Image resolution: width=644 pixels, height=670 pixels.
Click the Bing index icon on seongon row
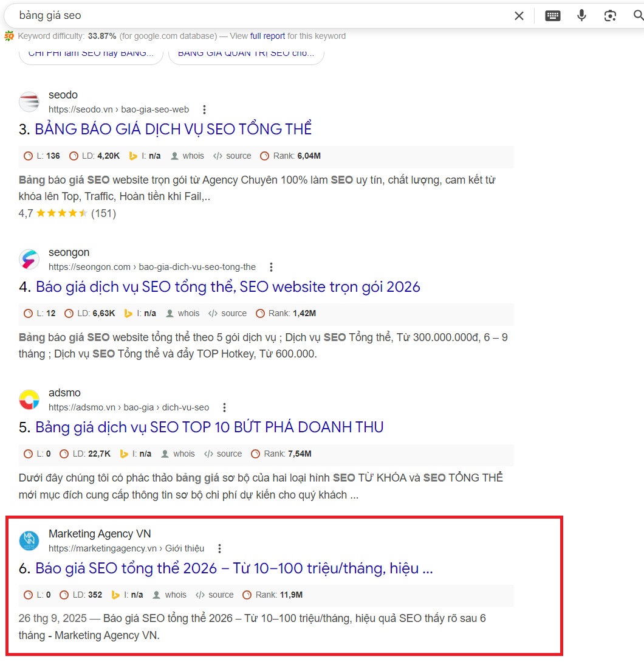128,313
